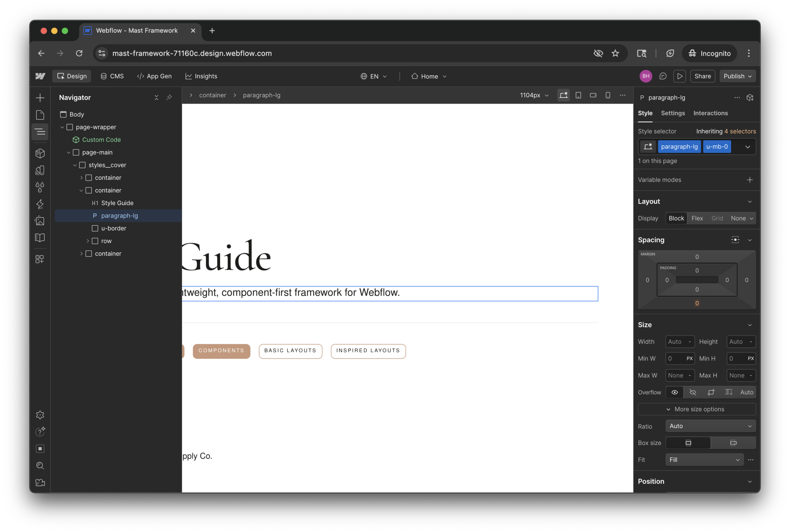Open quick find with the magnifier icon

click(x=40, y=466)
